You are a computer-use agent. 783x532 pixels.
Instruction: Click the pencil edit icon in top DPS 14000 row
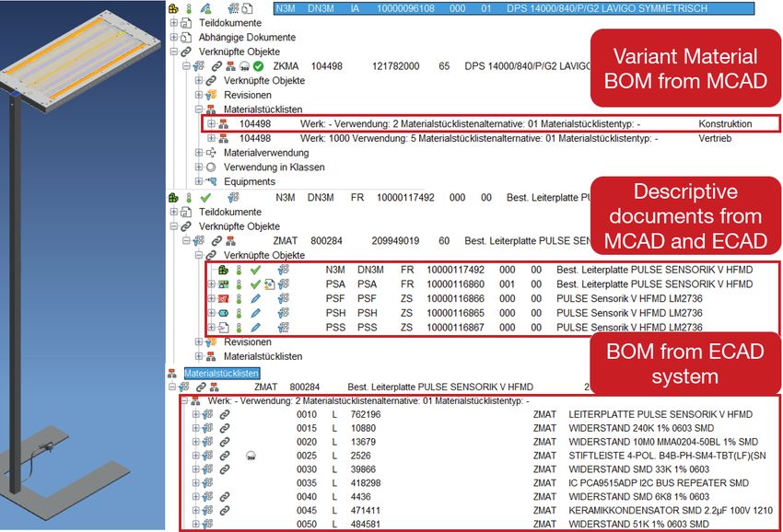click(205, 8)
